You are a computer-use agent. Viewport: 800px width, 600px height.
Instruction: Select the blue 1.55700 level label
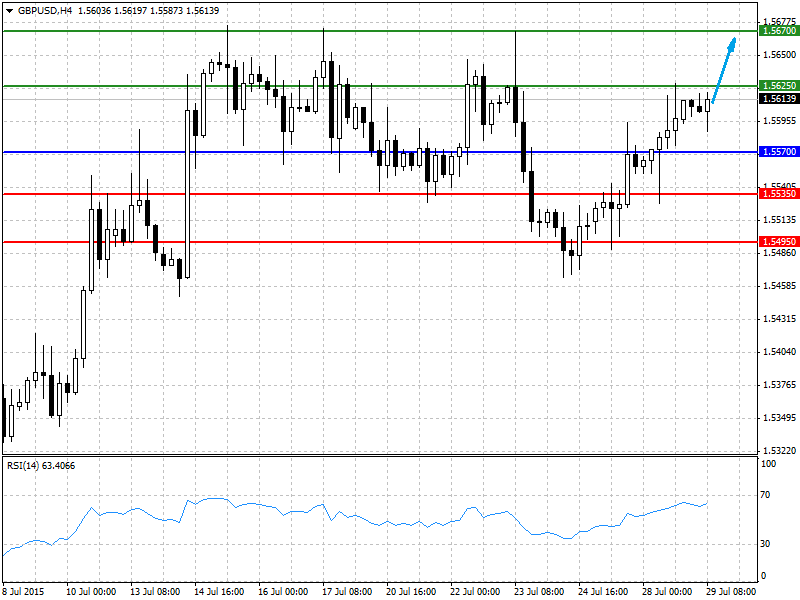[779, 152]
